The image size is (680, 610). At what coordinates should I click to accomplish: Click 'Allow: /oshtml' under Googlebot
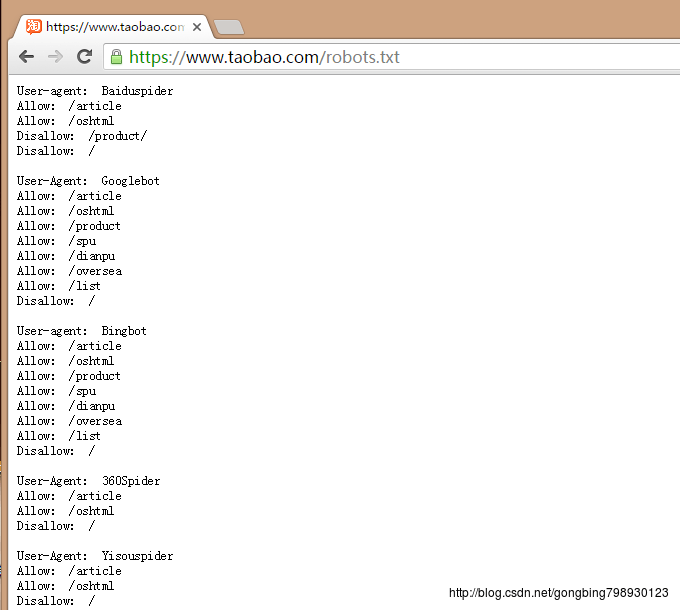(65, 211)
